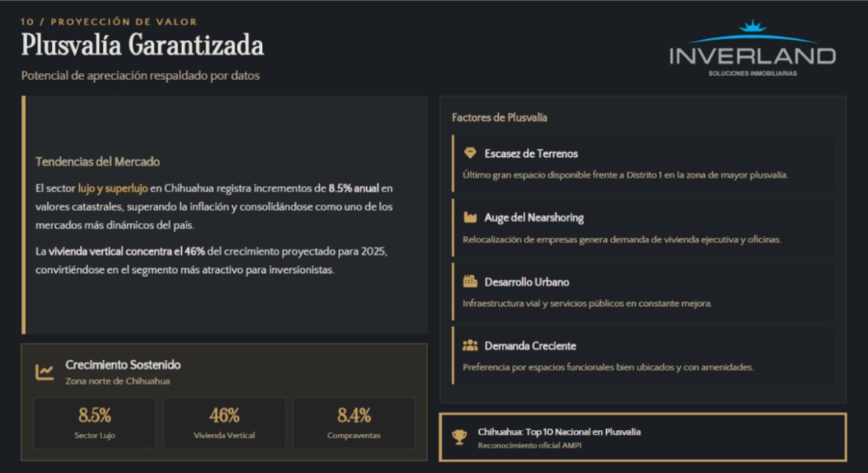
Task: Select the 46% Vivienda Vertical stat card
Action: (224, 422)
